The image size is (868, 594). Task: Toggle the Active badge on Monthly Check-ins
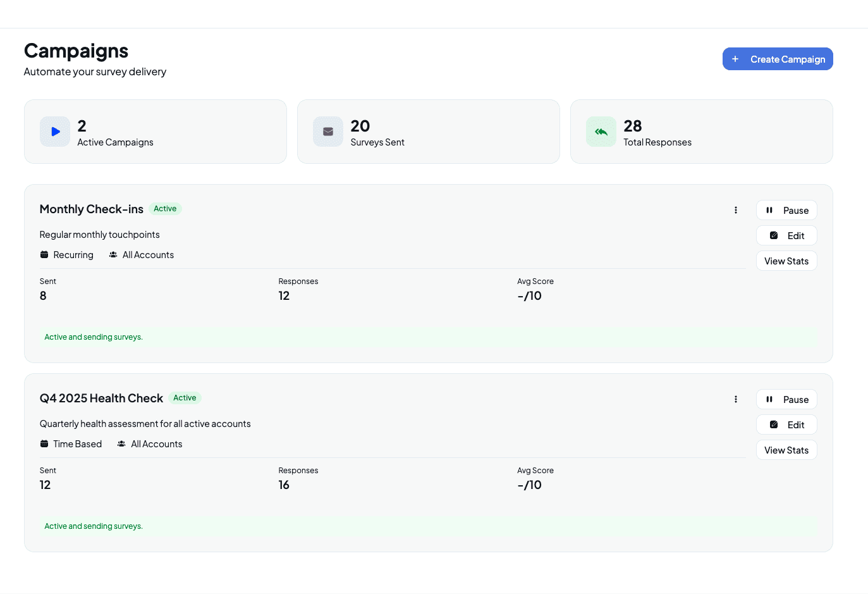165,208
